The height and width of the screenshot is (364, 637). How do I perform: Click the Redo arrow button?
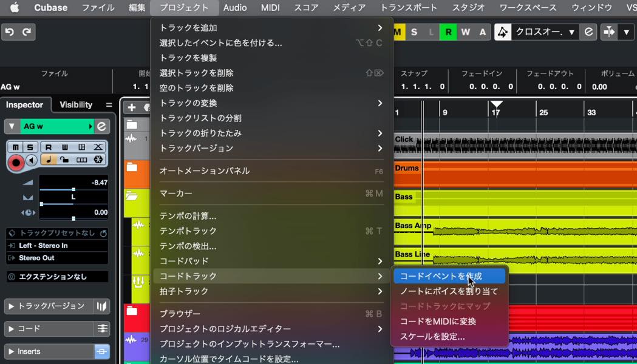[x=27, y=32]
